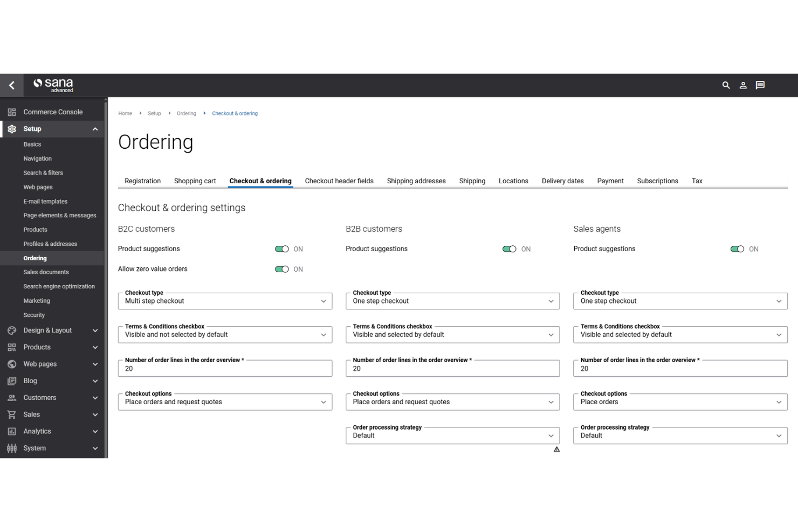Click the warning triangle under Order processing strategy
The height and width of the screenshot is (532, 798).
coord(556,449)
